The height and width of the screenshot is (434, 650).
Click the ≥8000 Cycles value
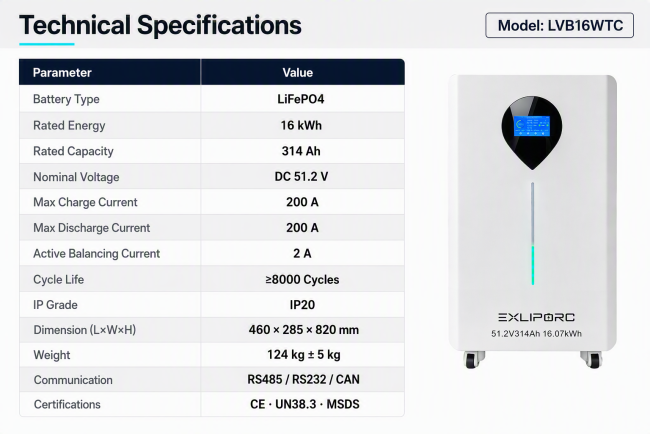pos(302,279)
